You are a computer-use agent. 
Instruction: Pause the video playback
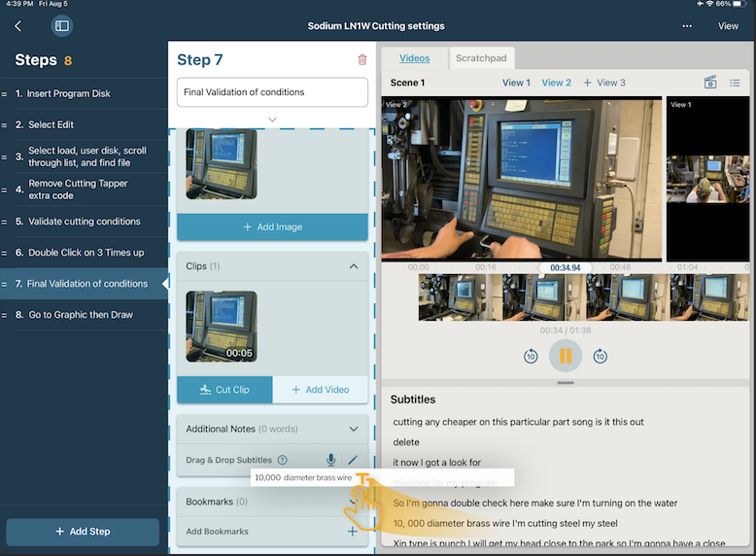click(566, 356)
